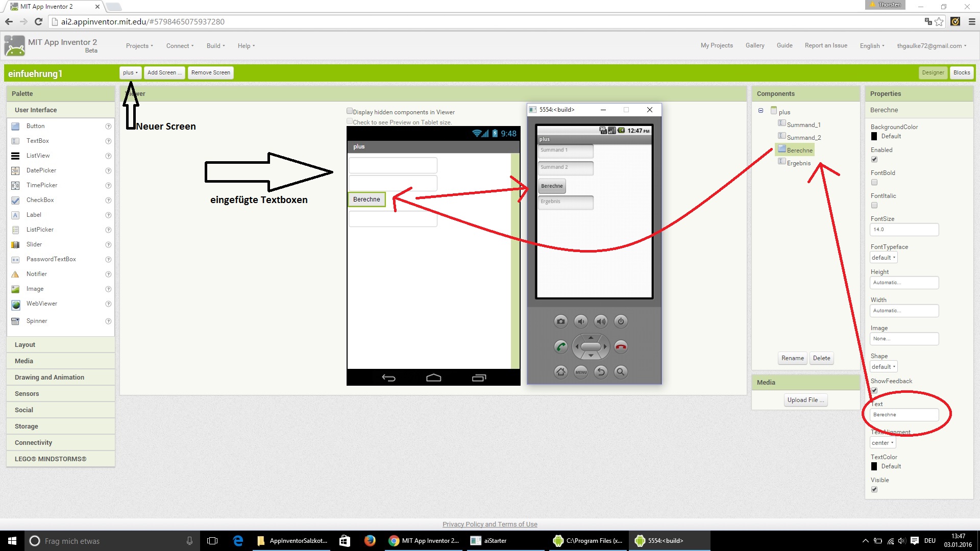Click the Upload File button
Image resolution: width=980 pixels, height=551 pixels.
805,400
